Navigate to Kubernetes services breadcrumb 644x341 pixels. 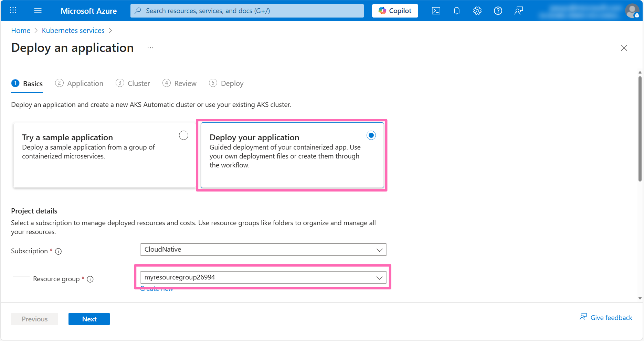click(73, 30)
